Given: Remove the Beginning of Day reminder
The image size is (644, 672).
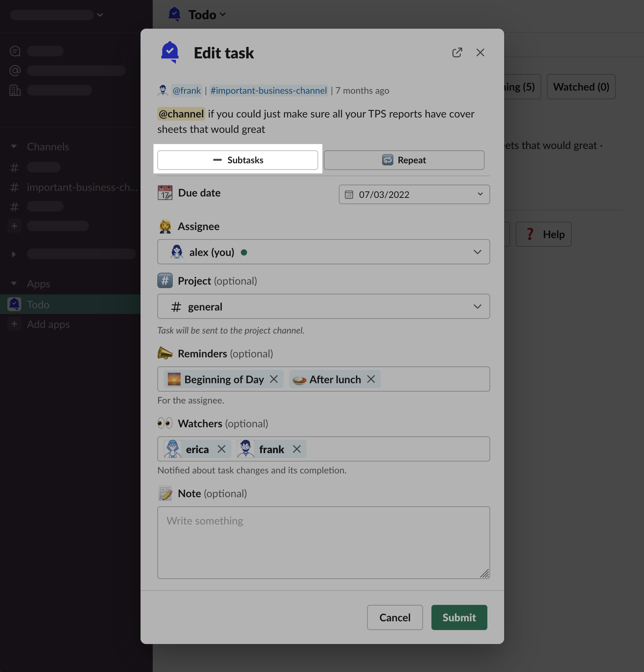Looking at the screenshot, I should pos(274,379).
